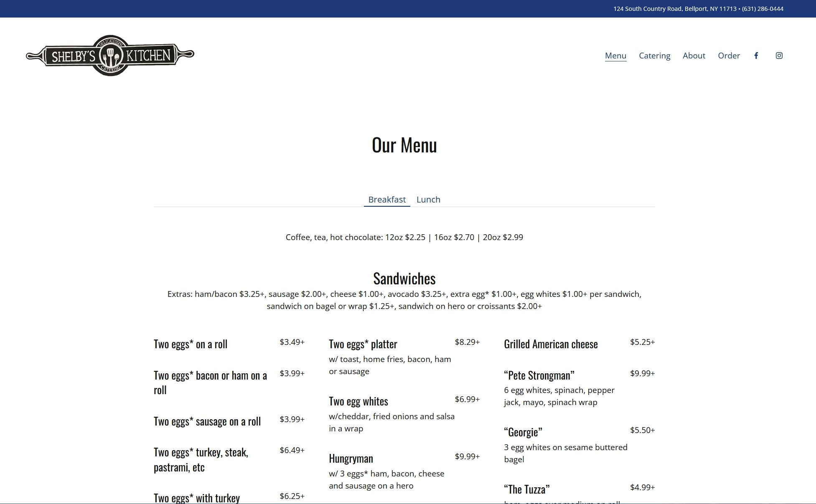Select 'Two eggs* on a roll' item
The height and width of the screenshot is (504, 816).
191,344
